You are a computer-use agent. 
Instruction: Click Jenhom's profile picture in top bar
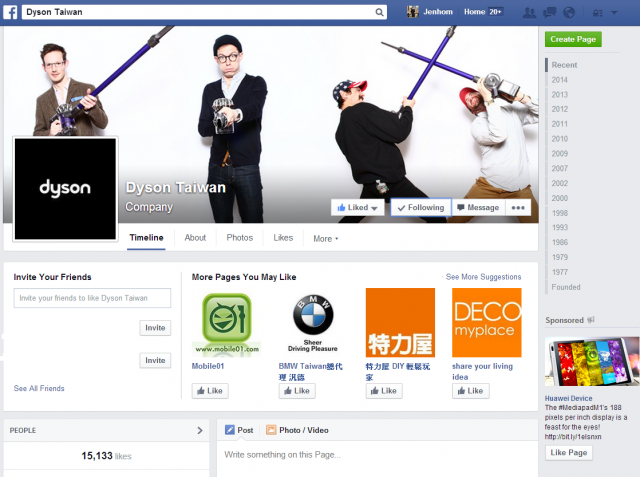413,12
